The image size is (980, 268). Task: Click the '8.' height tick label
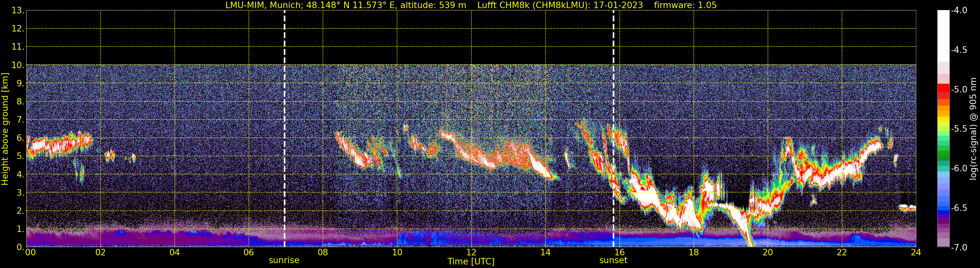(x=20, y=102)
